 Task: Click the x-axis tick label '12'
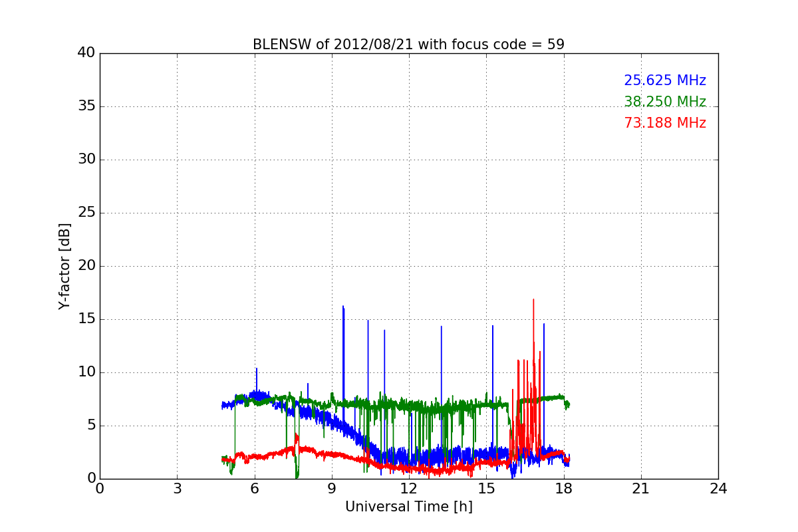point(409,489)
